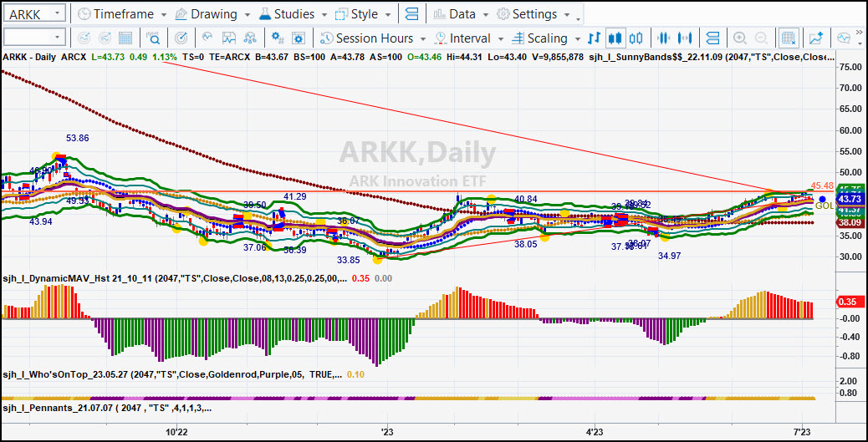
Task: Click the Settings gear icon
Action: 503,14
